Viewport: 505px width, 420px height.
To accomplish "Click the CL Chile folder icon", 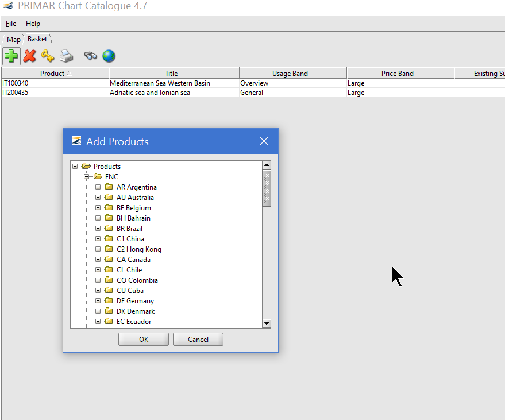I will (x=109, y=269).
